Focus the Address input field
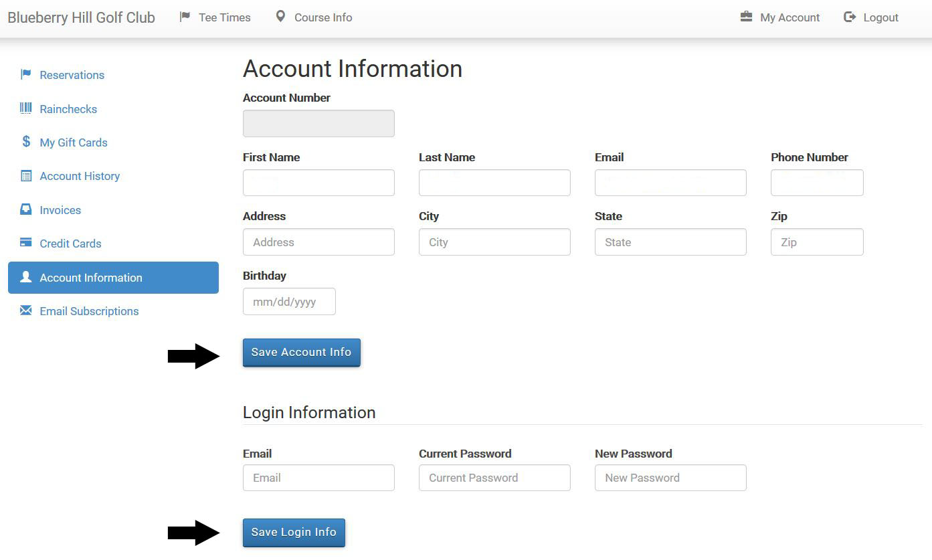 [x=318, y=242]
